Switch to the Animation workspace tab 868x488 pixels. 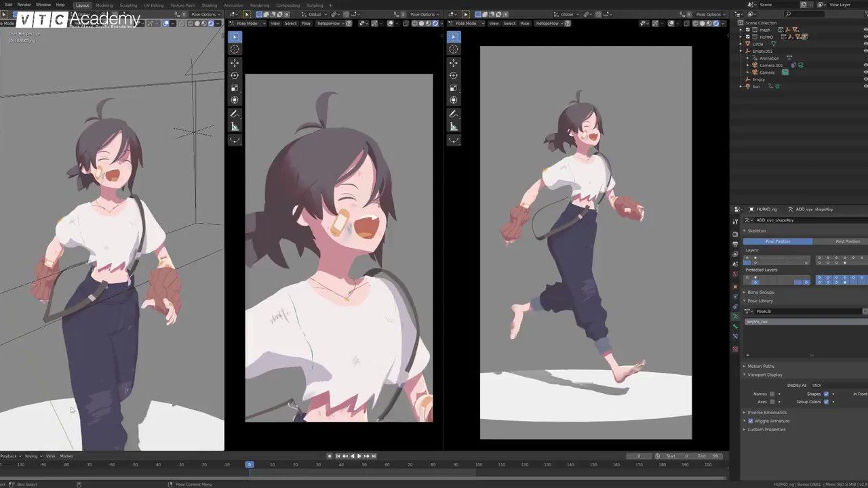pyautogui.click(x=233, y=5)
